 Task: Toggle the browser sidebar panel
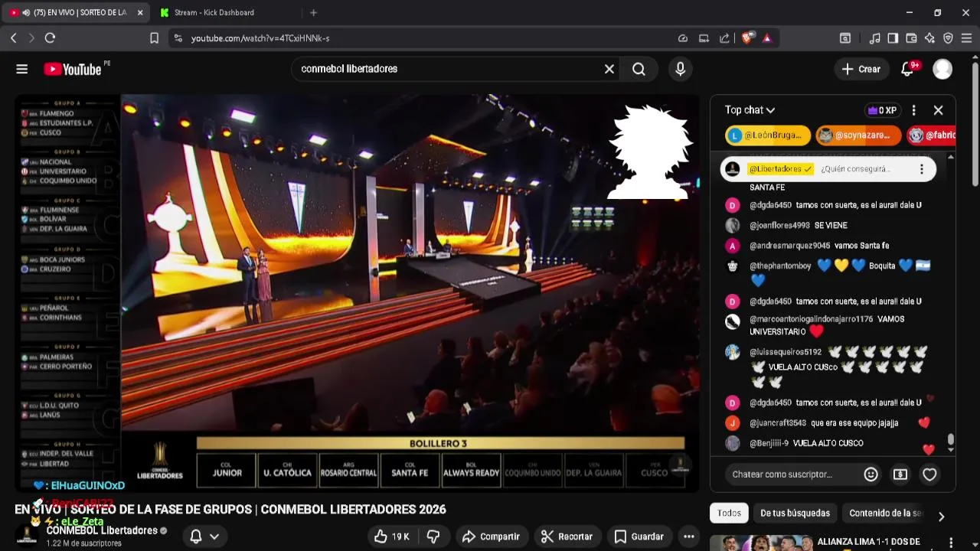893,38
